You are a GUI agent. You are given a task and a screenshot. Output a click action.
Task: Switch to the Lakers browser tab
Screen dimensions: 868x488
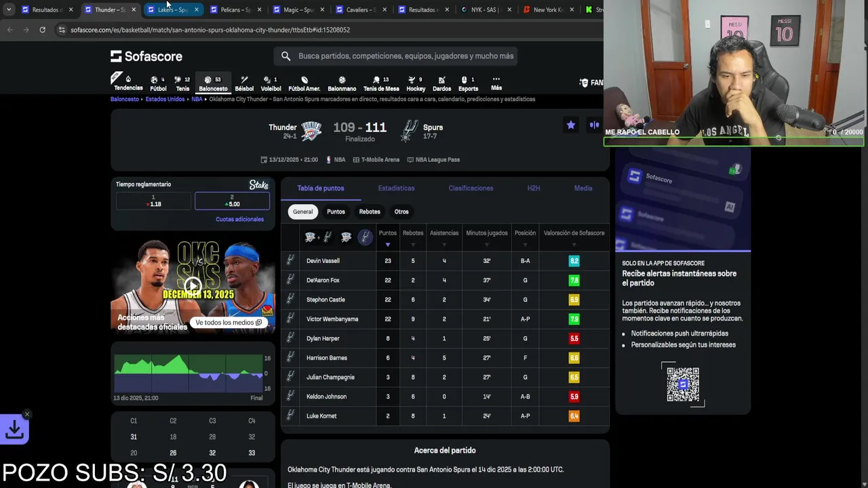click(x=172, y=9)
